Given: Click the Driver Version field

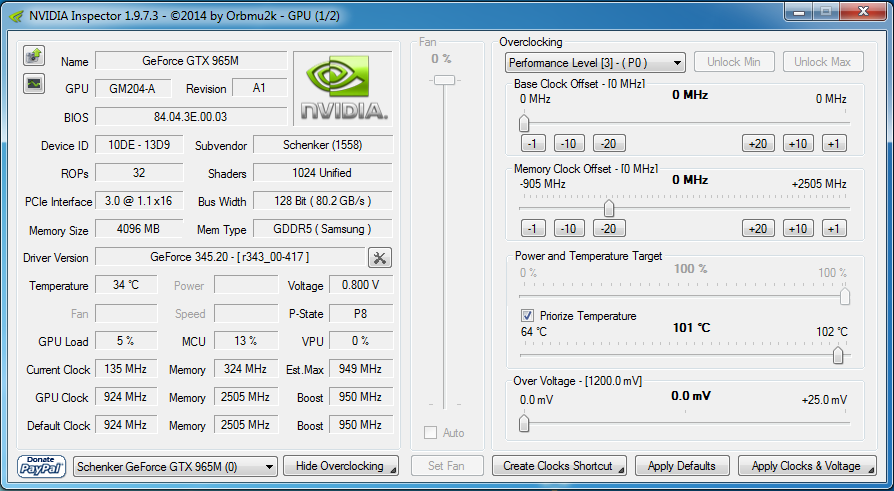Looking at the screenshot, I should (x=230, y=257).
